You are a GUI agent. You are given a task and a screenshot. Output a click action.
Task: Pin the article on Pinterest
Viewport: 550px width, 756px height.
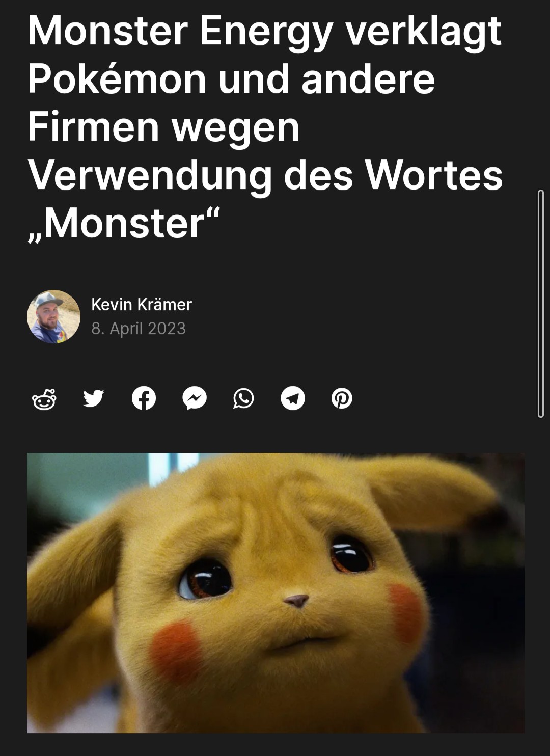click(x=342, y=398)
